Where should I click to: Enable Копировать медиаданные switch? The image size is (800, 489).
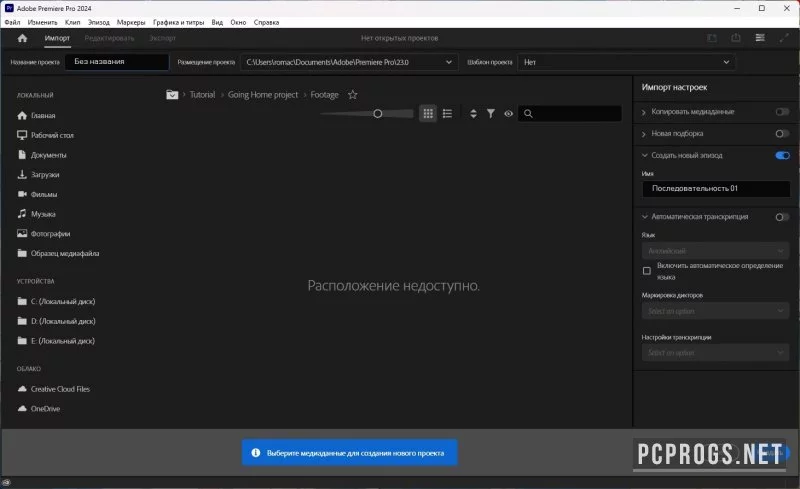click(782, 112)
